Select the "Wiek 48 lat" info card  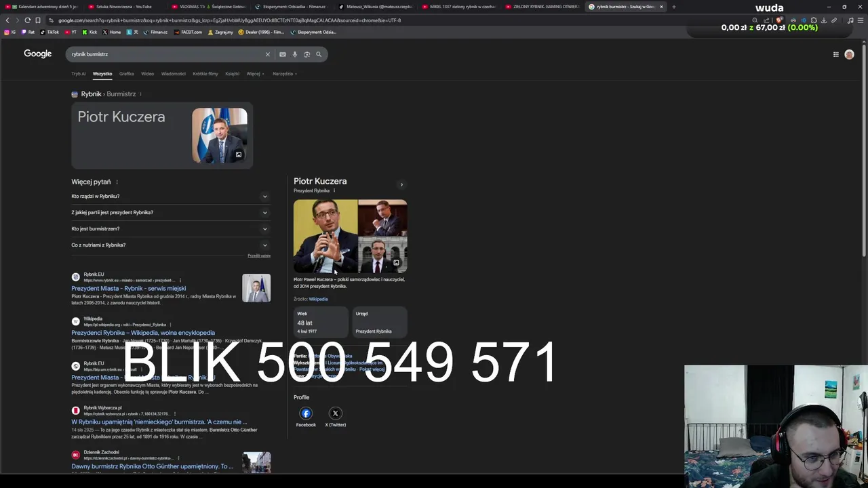coord(321,322)
